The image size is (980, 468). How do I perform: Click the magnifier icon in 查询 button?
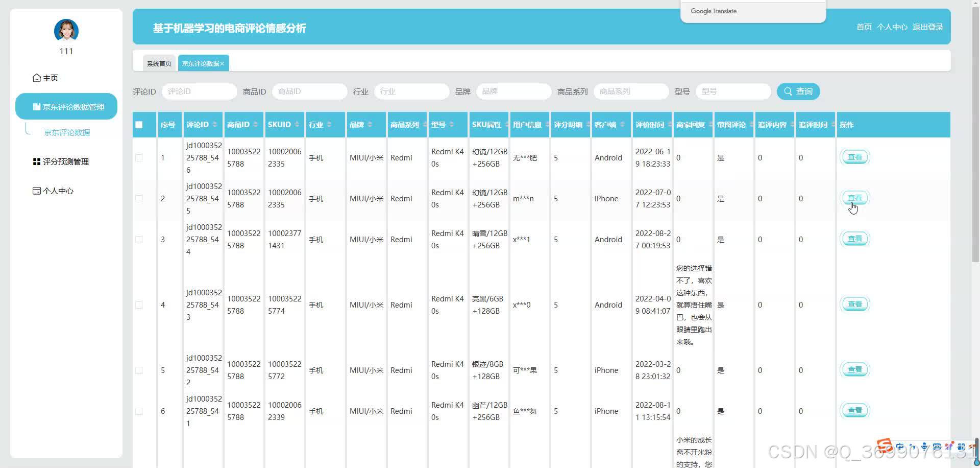click(788, 91)
